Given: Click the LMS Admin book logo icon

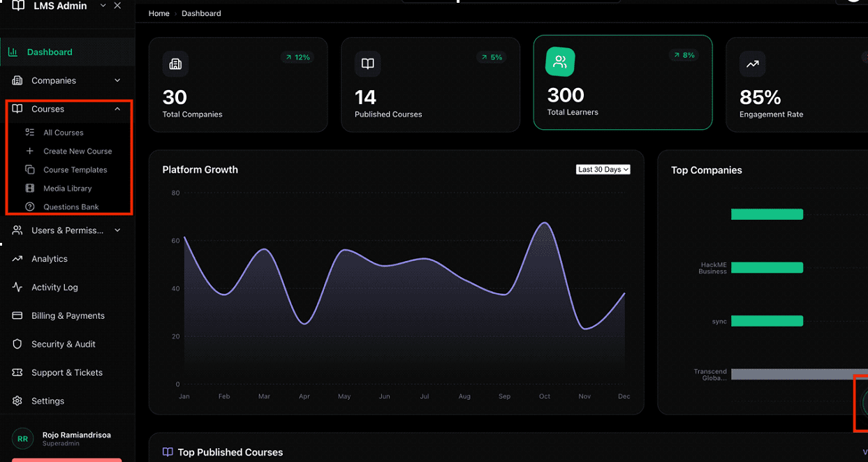Looking at the screenshot, I should click(x=18, y=6).
